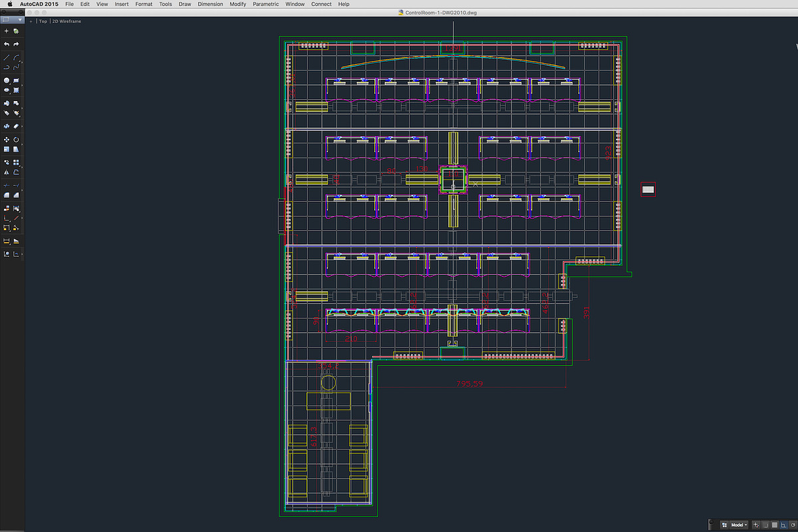Open the tool sets dropdown at toolbar top
This screenshot has height=532, width=798.
click(x=13, y=20)
